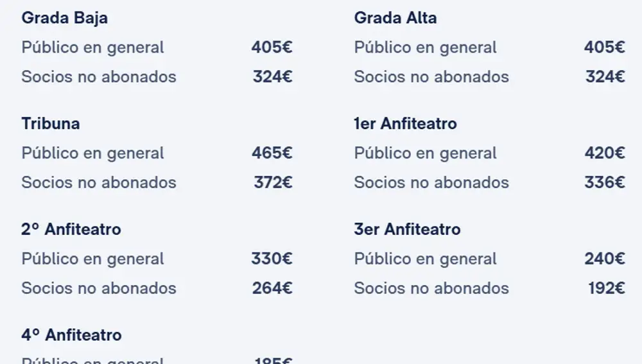Select the 4º Anfiteatro heading
Viewport: 642px width, 364px height.
point(71,335)
